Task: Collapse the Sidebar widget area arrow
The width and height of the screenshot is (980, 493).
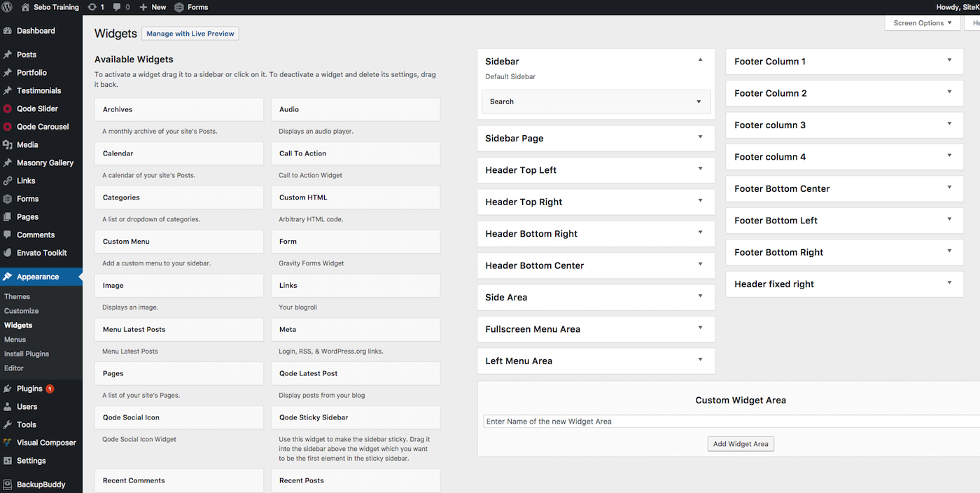Action: pyautogui.click(x=700, y=60)
